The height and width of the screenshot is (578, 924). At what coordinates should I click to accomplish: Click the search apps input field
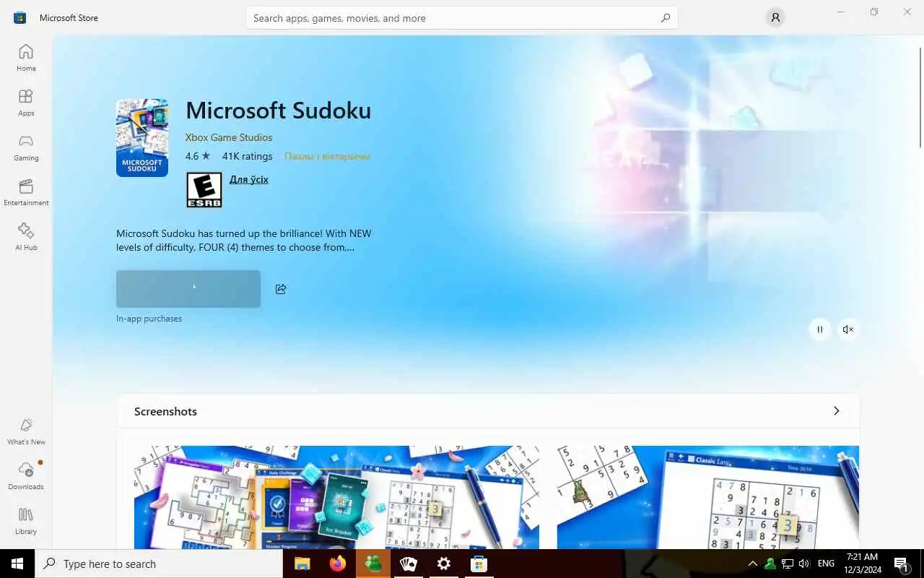[462, 18]
